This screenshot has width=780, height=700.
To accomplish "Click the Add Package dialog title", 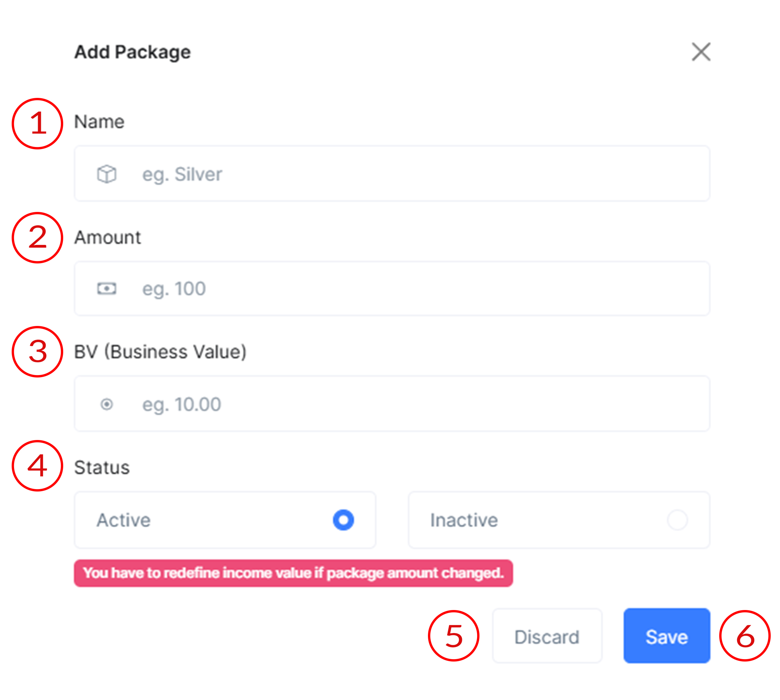I will point(132,52).
